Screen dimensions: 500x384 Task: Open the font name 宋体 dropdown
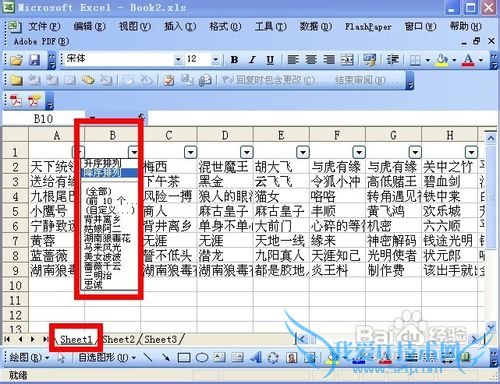[x=178, y=60]
